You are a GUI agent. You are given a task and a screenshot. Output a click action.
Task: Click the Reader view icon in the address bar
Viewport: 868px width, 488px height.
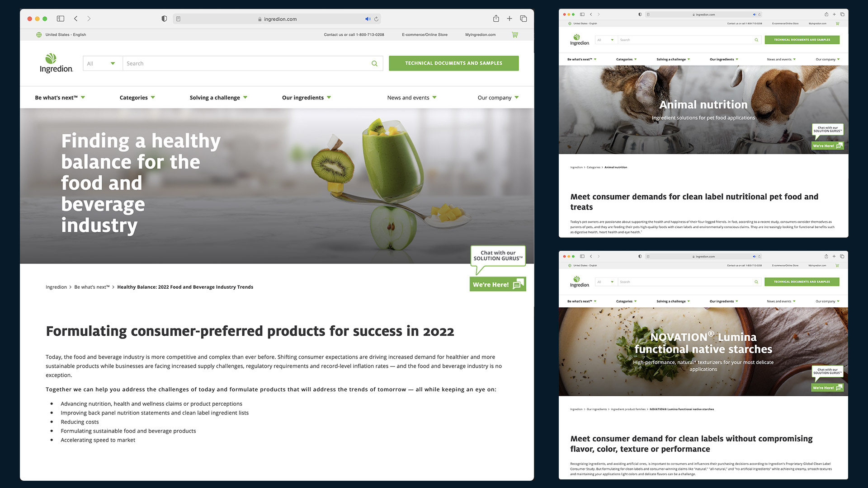tap(179, 19)
